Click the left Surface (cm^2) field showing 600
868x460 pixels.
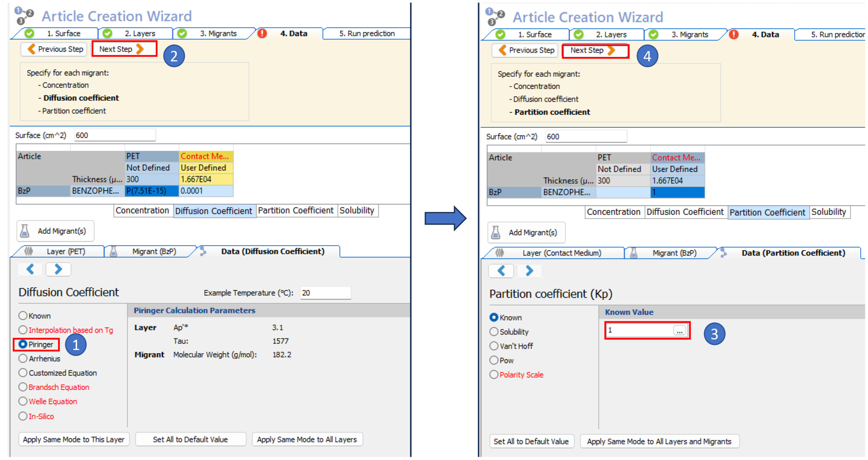click(115, 135)
